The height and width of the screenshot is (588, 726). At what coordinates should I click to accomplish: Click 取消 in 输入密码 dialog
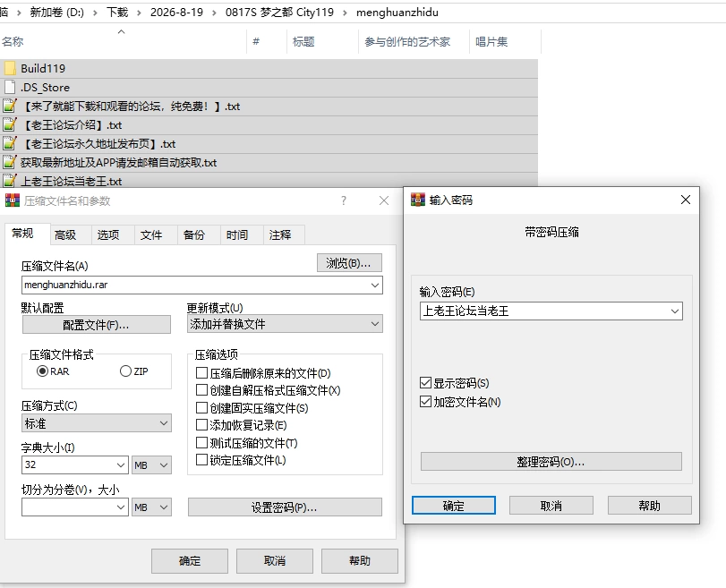click(551, 506)
